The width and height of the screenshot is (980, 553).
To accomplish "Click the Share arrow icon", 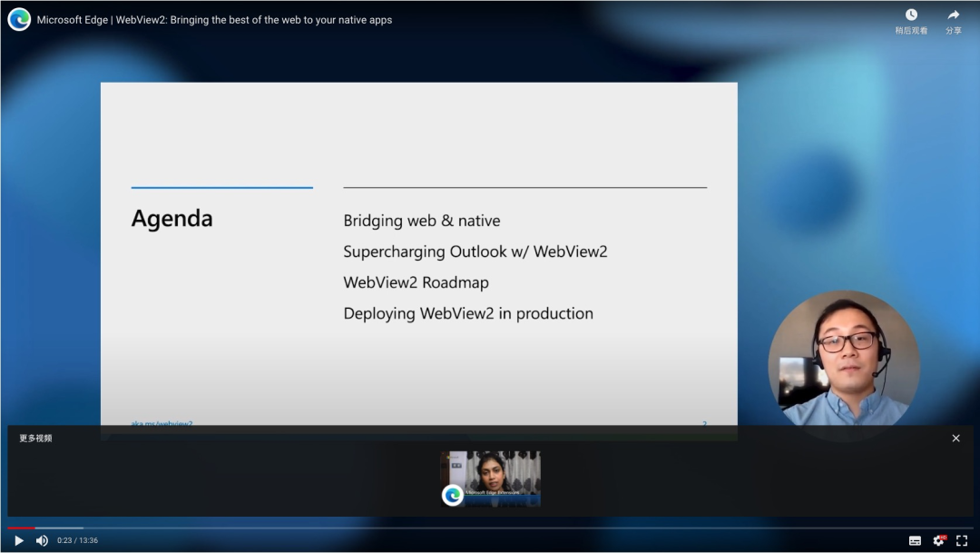I will 953,15.
